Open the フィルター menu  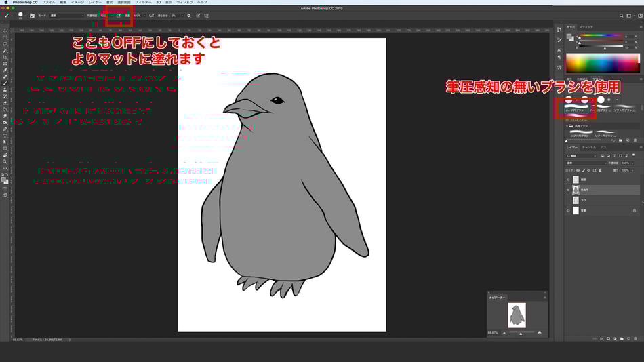143,3
